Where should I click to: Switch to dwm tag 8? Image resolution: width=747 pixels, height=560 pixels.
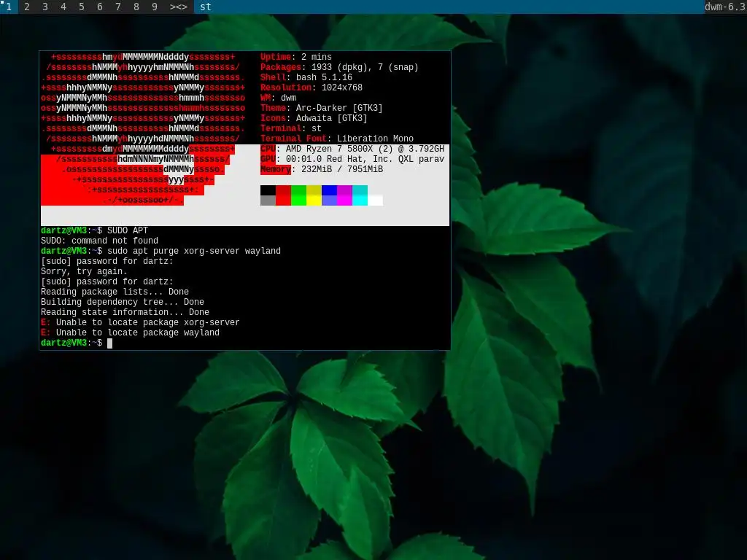tap(136, 7)
